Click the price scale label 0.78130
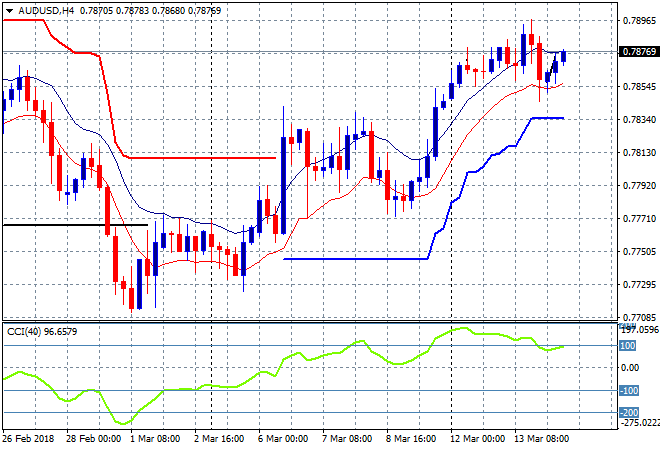 point(639,153)
